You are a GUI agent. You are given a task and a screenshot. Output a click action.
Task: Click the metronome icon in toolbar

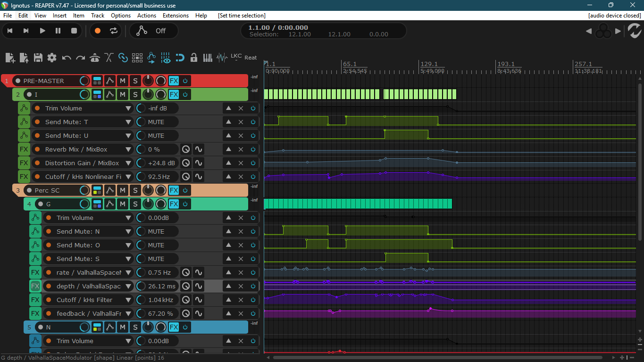95,58
